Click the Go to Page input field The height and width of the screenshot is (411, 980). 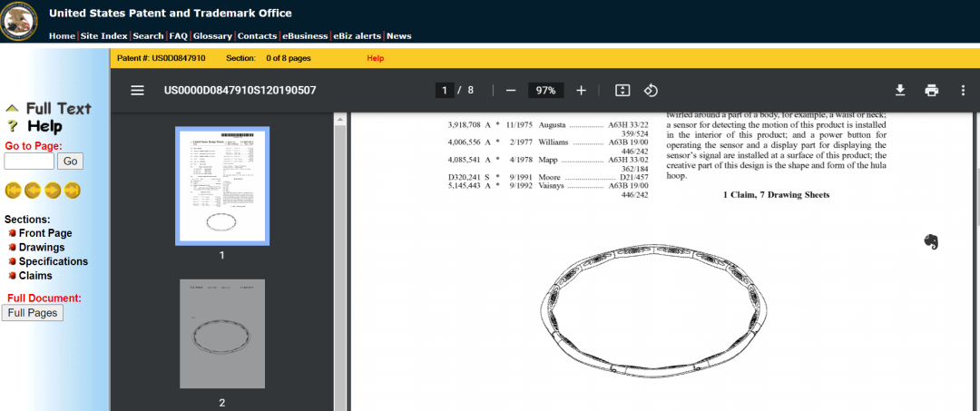tap(29, 161)
